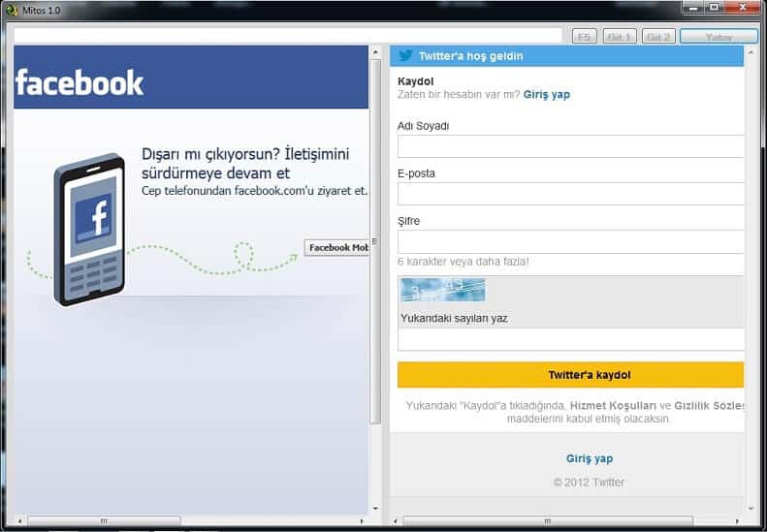This screenshot has width=767, height=532.
Task: Click the mobile phone Facebook illustration
Action: coord(90,229)
